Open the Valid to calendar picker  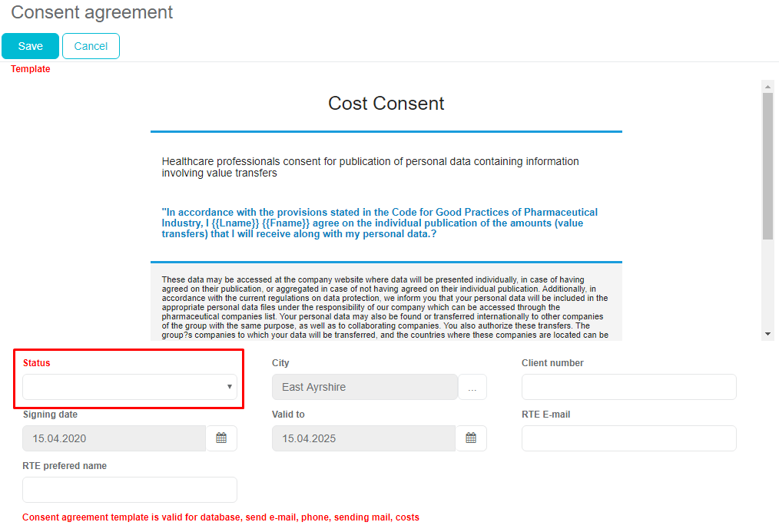point(471,438)
